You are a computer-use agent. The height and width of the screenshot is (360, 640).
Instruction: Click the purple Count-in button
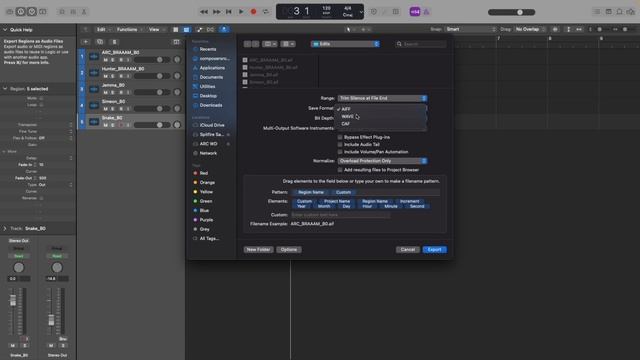(415, 12)
